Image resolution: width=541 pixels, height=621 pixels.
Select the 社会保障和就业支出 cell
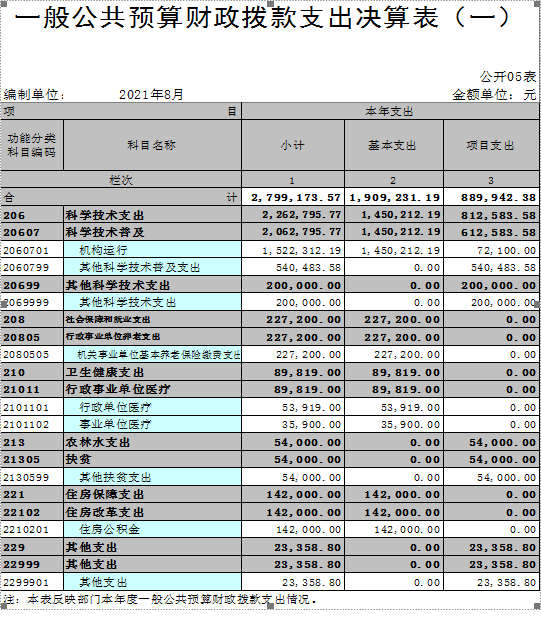(x=152, y=320)
